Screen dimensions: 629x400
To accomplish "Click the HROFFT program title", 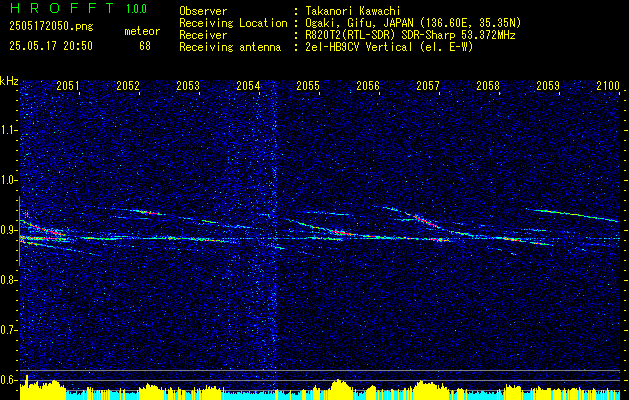I will click(x=62, y=8).
